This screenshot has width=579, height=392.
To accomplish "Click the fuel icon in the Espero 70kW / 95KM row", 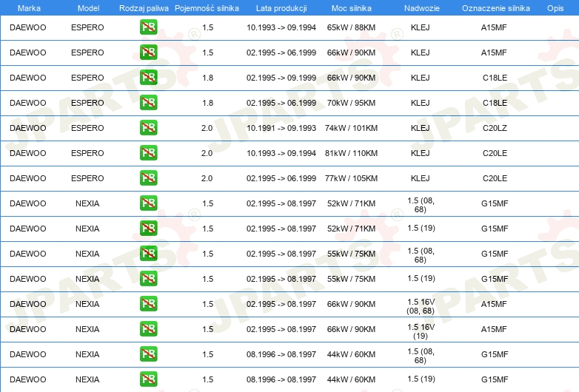I will click(148, 102).
